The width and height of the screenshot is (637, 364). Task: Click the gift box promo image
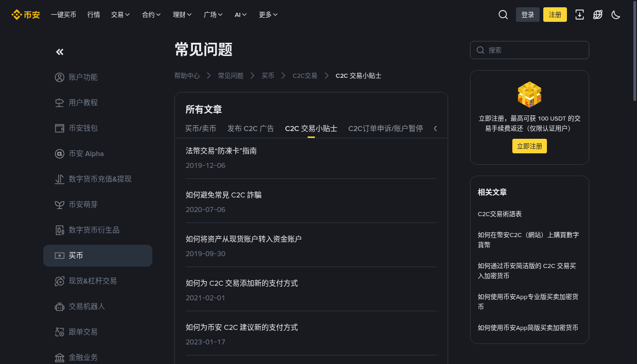(x=530, y=95)
